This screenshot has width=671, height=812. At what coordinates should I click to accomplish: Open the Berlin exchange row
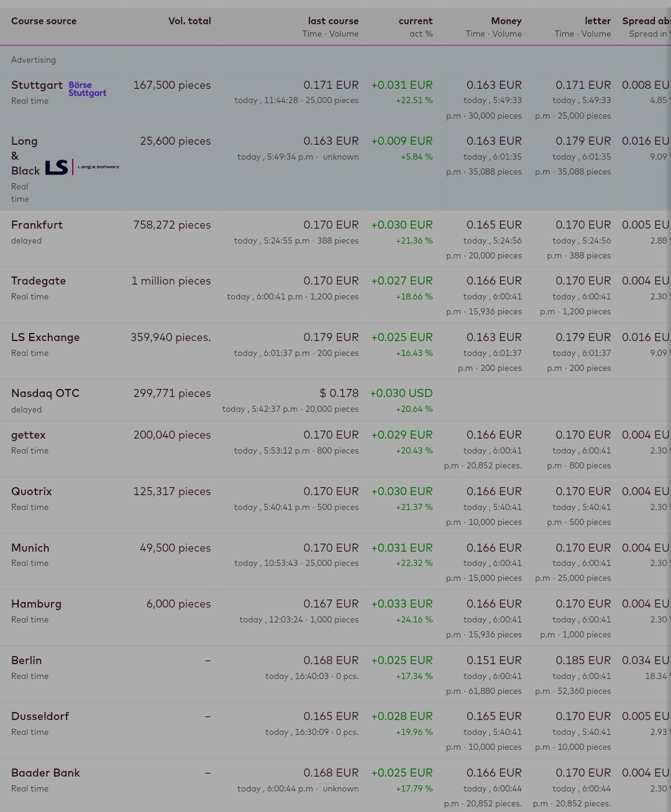pyautogui.click(x=27, y=660)
